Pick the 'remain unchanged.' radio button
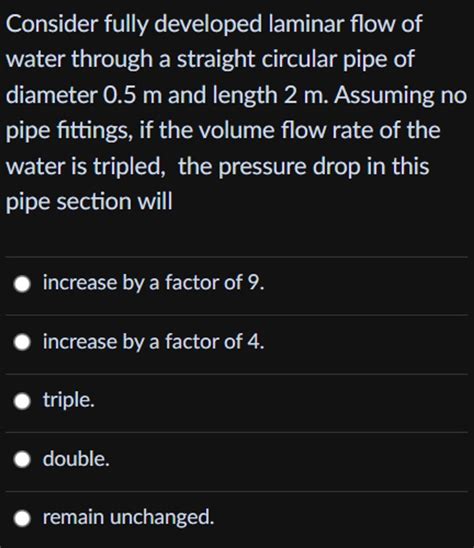This screenshot has height=548, width=474. coord(22,519)
